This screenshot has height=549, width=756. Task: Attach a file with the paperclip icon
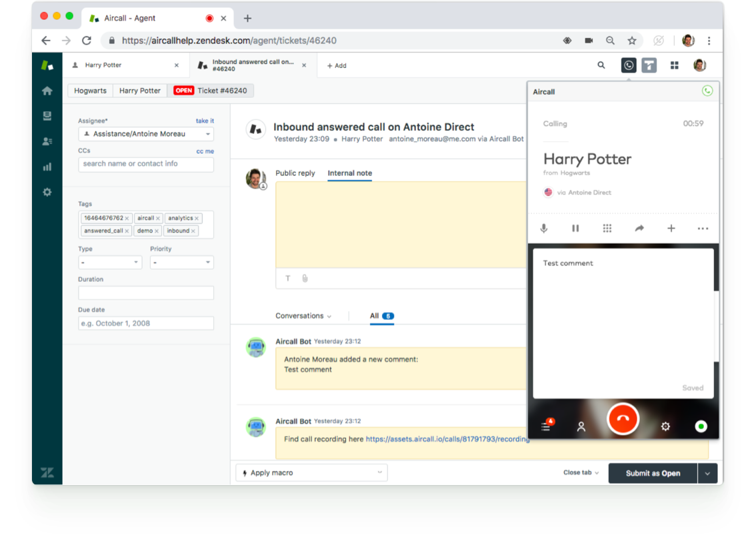click(x=305, y=278)
